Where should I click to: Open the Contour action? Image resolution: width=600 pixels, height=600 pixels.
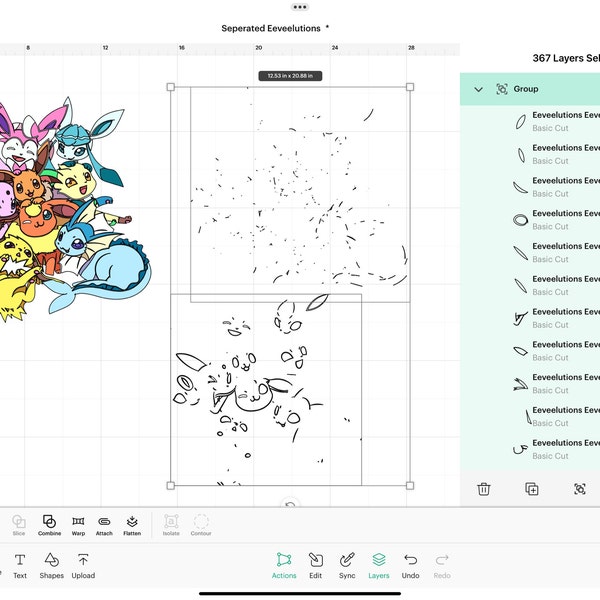pos(201,525)
